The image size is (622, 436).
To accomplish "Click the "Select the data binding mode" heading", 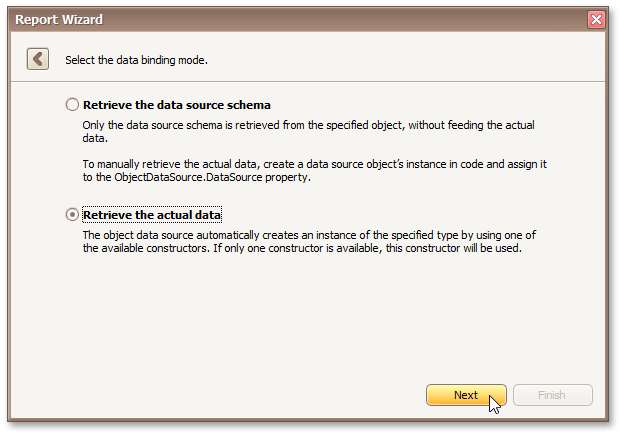I will [136, 60].
